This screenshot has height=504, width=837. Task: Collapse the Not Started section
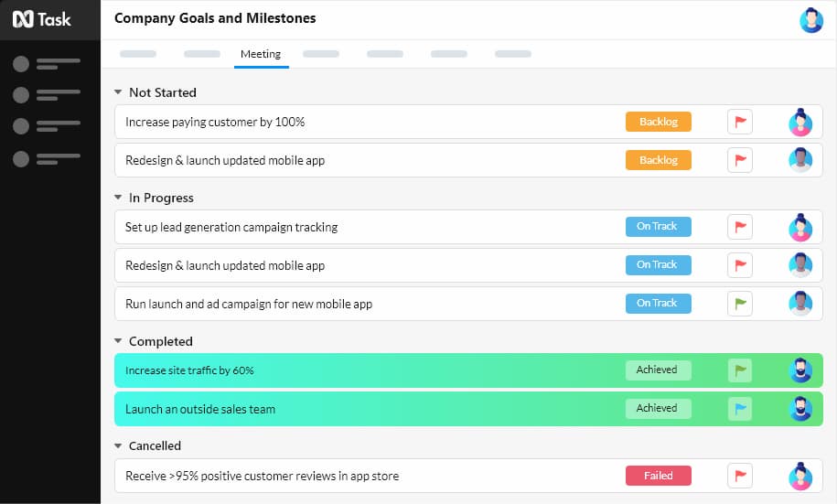118,92
